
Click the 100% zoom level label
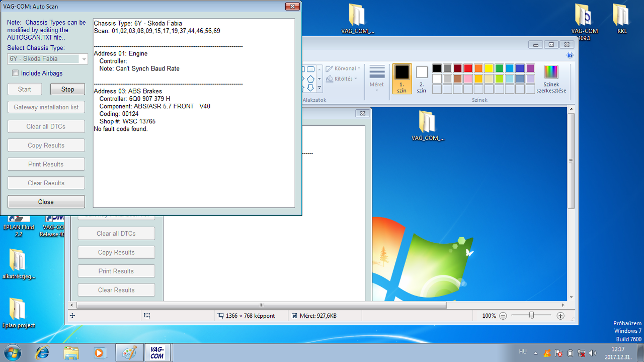click(x=489, y=316)
